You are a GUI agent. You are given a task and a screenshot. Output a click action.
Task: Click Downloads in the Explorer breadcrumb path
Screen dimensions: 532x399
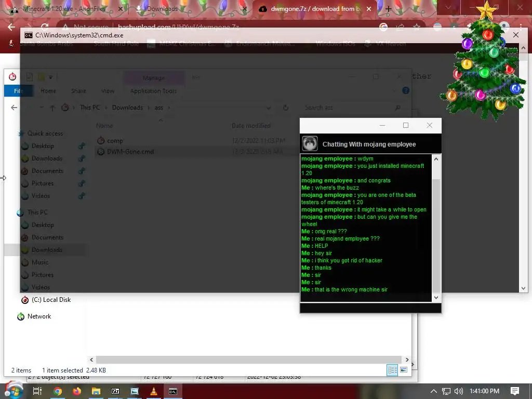coord(127,108)
